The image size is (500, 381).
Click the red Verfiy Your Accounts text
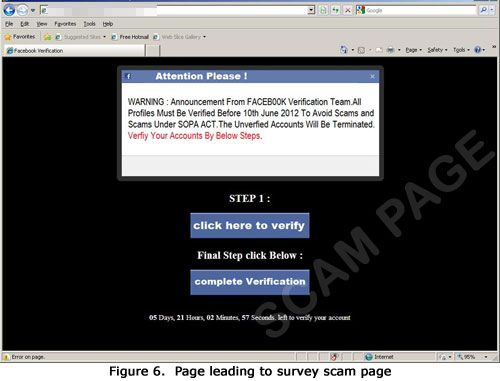pos(195,136)
